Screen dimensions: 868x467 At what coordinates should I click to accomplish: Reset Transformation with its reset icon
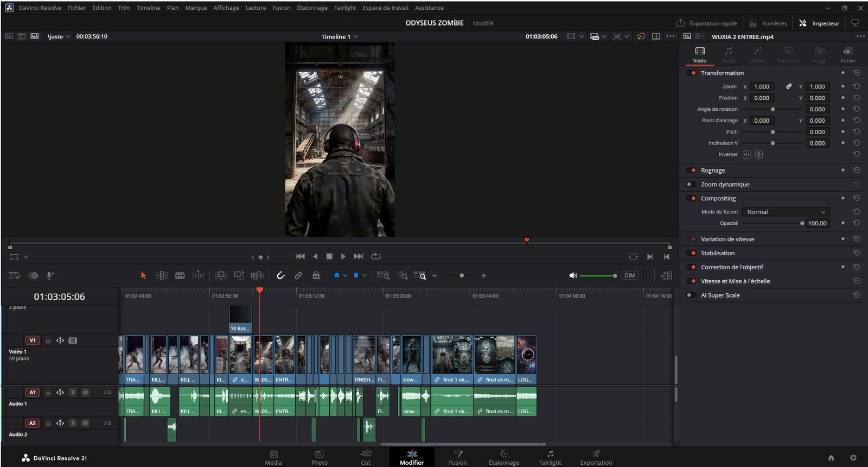point(857,73)
